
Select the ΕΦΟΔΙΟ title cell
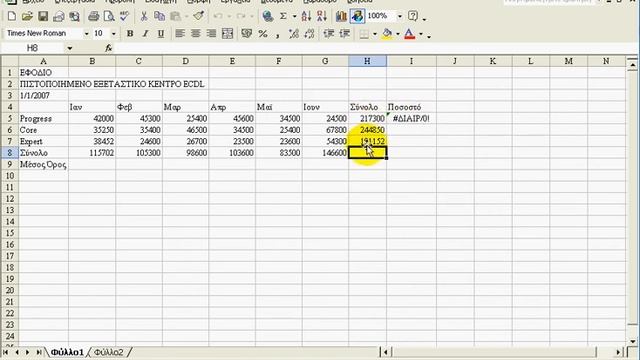tap(43, 73)
